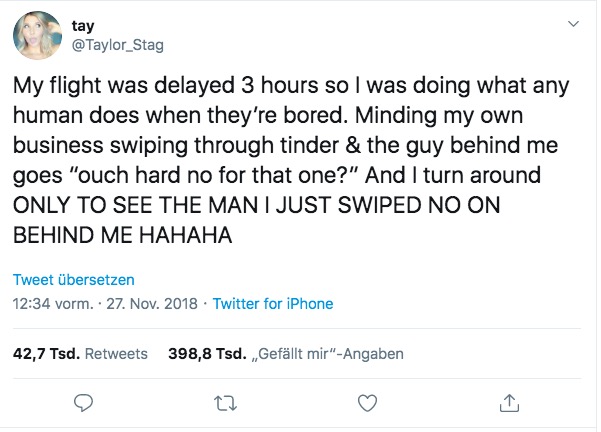601x432 pixels.
Task: Open the Retweets label list
Action: [x=116, y=354]
